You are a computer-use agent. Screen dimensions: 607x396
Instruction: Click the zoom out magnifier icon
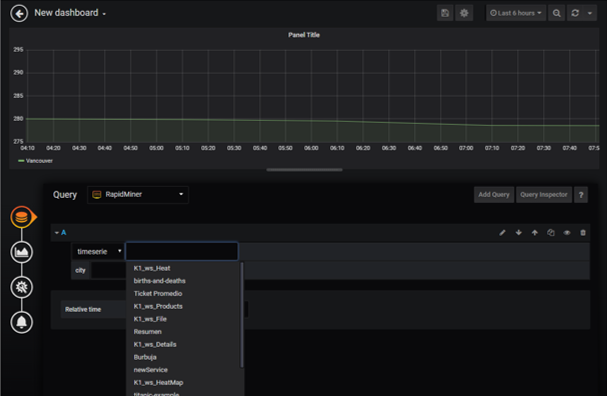click(556, 13)
